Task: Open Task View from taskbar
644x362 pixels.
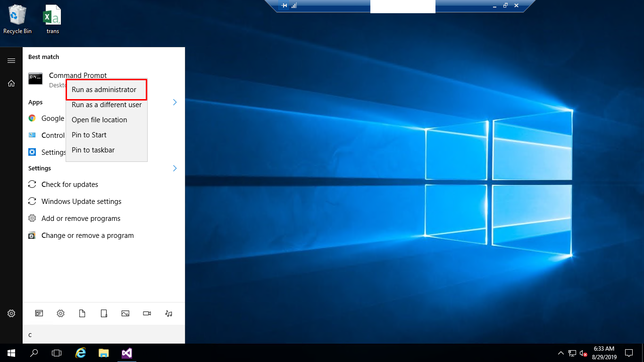Action: click(57, 353)
